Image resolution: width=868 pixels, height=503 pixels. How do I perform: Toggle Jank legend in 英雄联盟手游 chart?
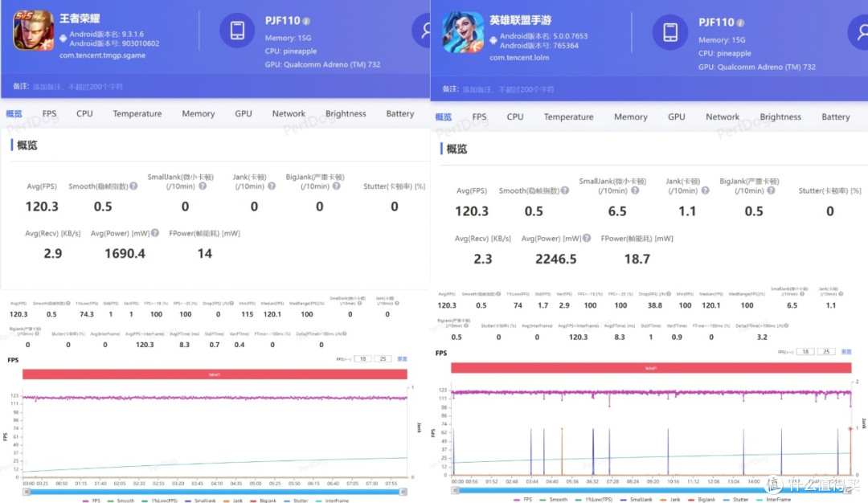tap(671, 499)
